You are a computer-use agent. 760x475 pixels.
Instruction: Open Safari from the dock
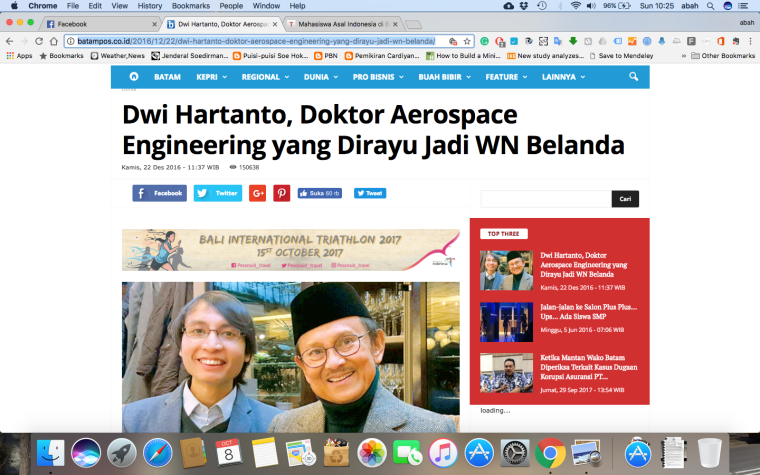coord(158,453)
